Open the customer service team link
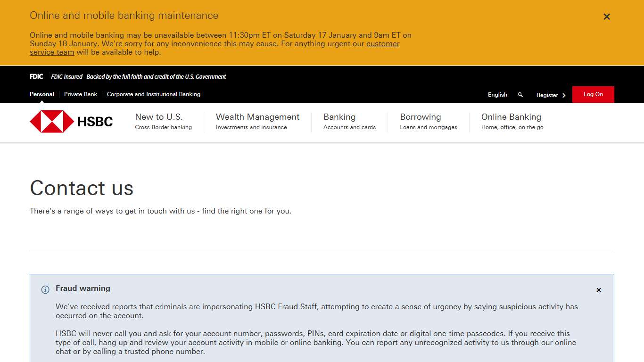The image size is (644, 362). pyautogui.click(x=382, y=44)
